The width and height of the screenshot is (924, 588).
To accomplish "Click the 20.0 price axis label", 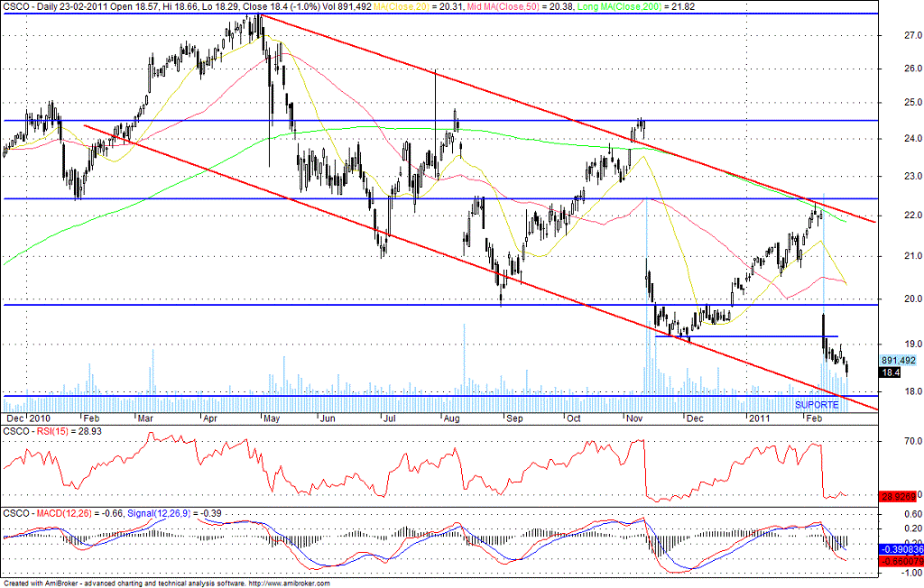I will pos(913,299).
